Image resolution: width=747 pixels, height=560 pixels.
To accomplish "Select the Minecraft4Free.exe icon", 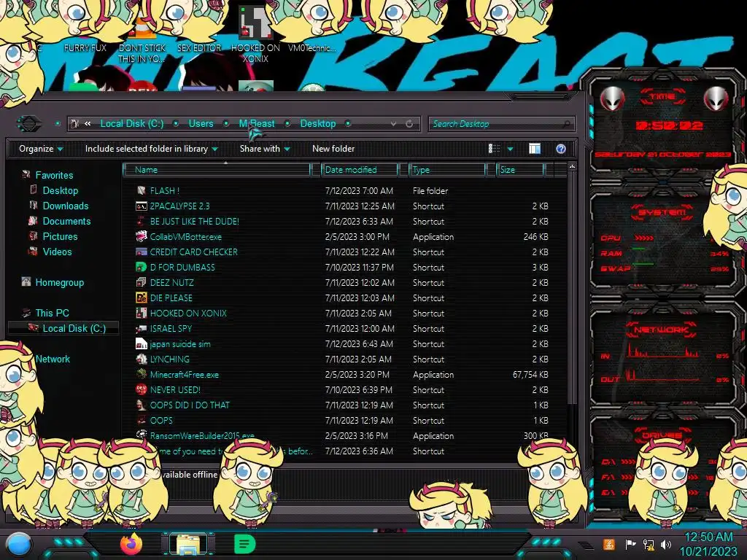I will 141,374.
